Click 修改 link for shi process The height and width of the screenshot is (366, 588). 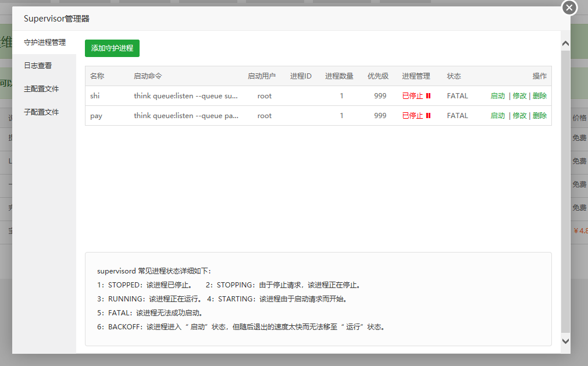tap(520, 96)
